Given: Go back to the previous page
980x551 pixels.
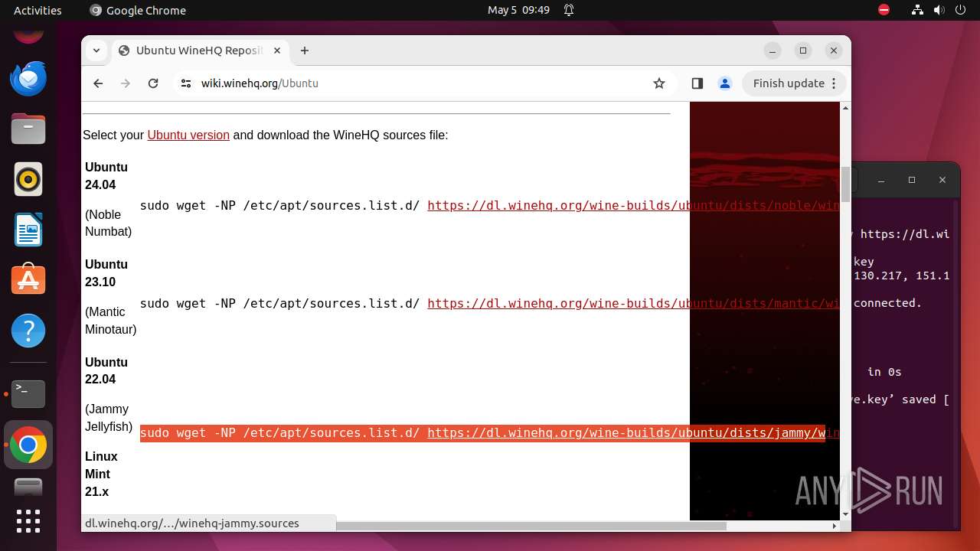Looking at the screenshot, I should pyautogui.click(x=98, y=83).
